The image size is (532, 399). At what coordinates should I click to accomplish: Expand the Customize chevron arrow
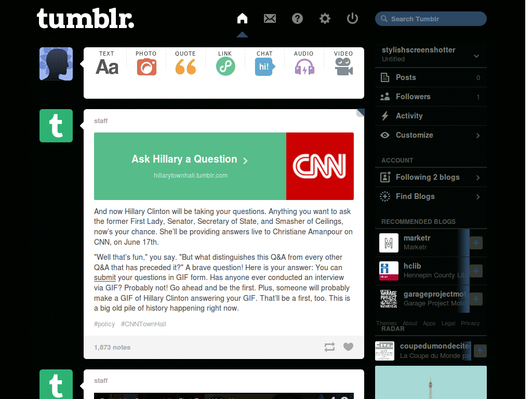478,136
